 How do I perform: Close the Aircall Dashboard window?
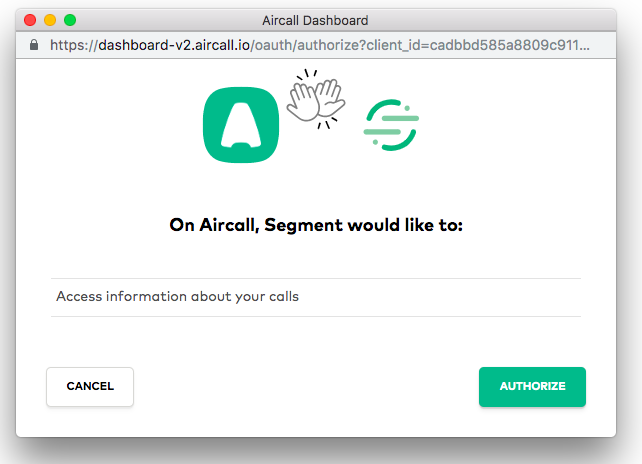[x=30, y=20]
